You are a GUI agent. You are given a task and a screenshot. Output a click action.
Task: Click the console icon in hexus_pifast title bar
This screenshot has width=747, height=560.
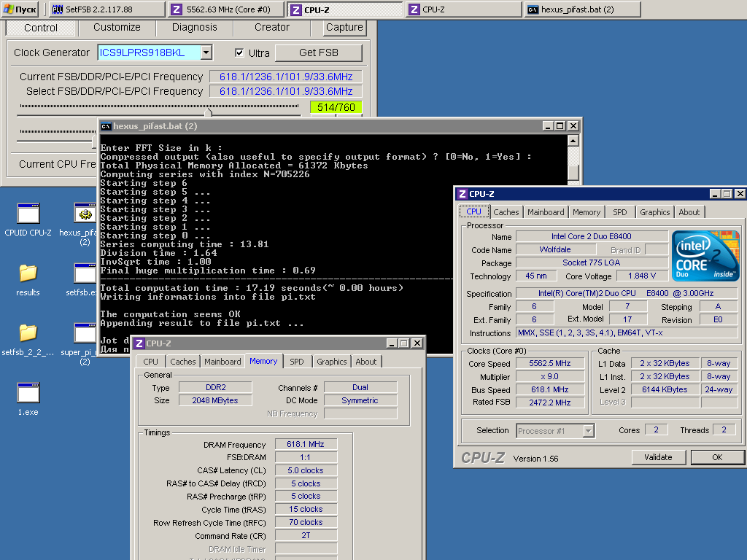pos(106,126)
